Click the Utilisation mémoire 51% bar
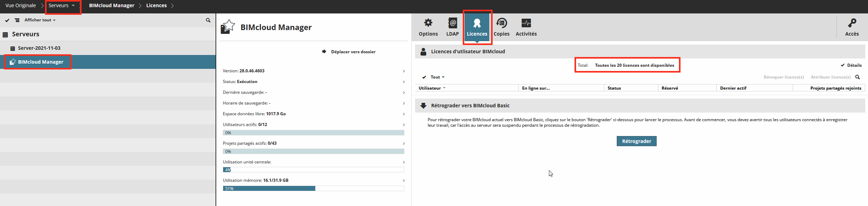Viewport: 868px width, 206px height. pyautogui.click(x=314, y=189)
